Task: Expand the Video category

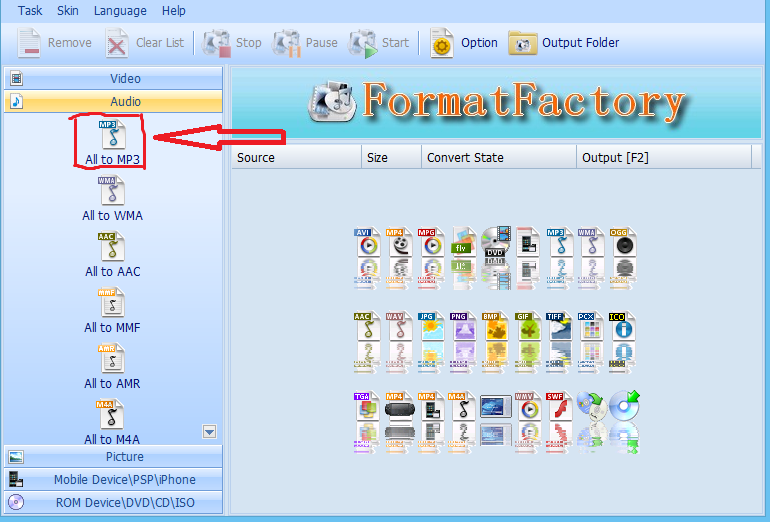Action: point(113,79)
